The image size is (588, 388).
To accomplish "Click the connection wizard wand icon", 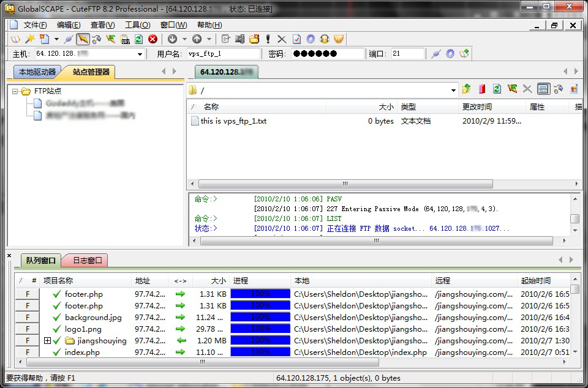I will pyautogui.click(x=29, y=39).
